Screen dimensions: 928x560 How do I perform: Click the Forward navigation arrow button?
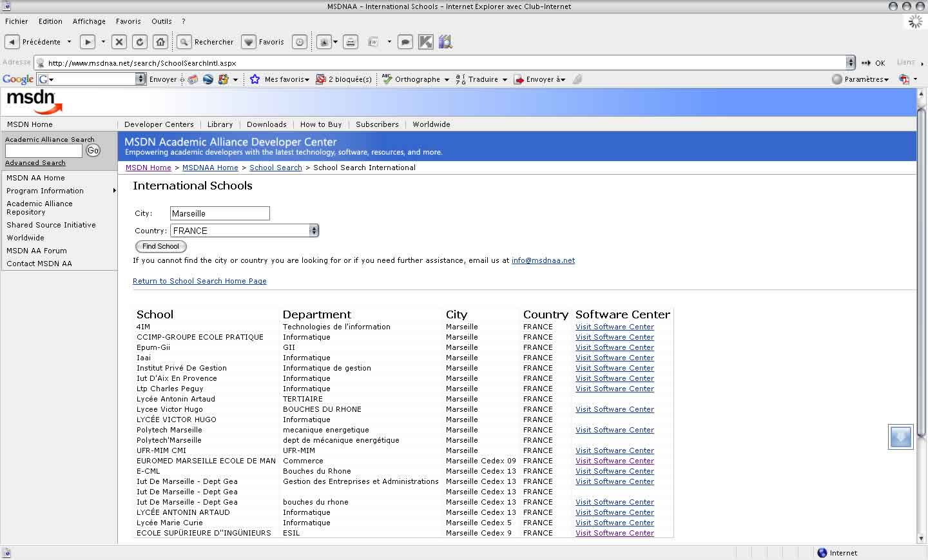click(87, 42)
